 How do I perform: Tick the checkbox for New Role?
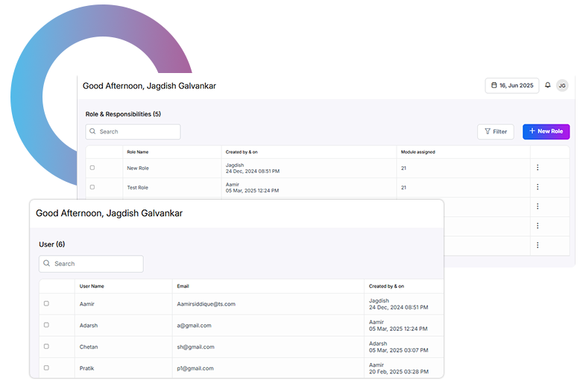click(92, 168)
